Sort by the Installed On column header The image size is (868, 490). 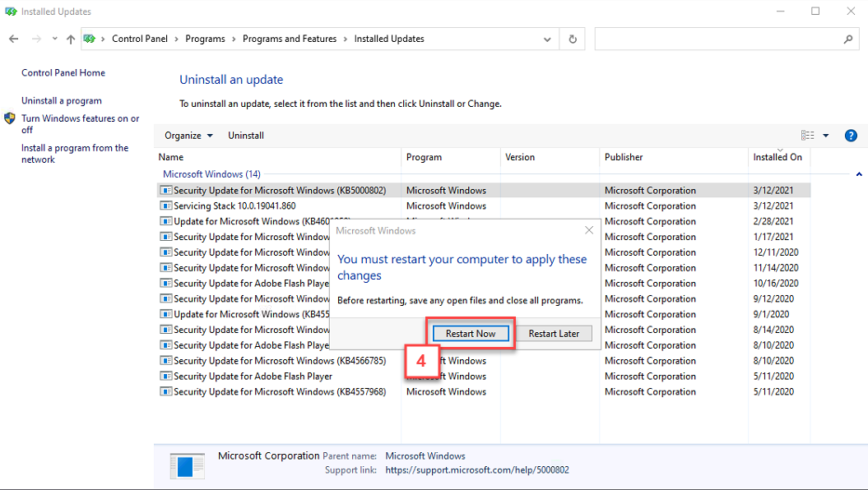click(x=779, y=157)
